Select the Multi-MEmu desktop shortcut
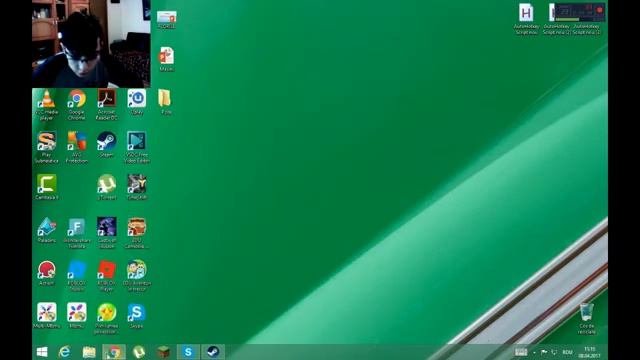640x360 pixels. pyautogui.click(x=47, y=316)
